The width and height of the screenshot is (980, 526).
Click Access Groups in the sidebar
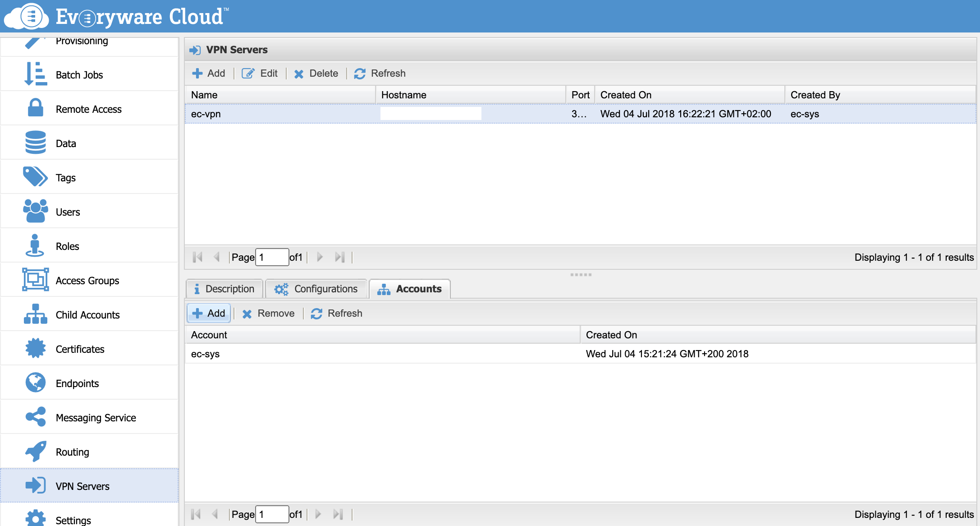point(87,281)
